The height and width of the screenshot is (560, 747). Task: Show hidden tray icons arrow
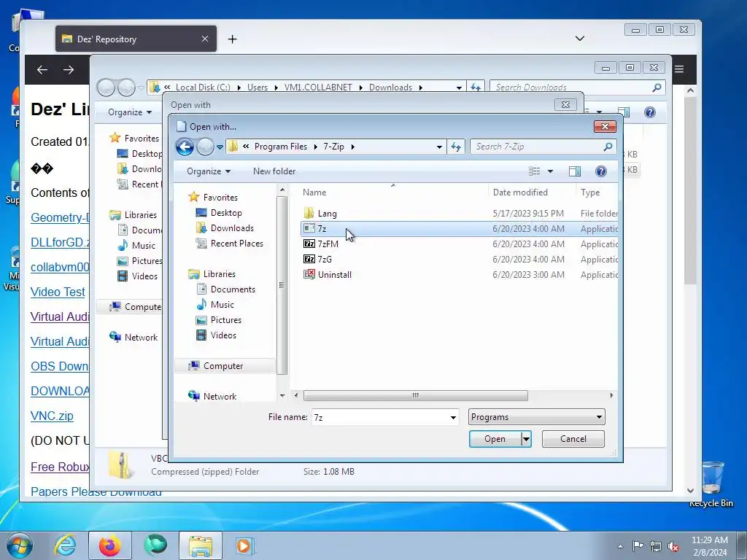point(620,546)
